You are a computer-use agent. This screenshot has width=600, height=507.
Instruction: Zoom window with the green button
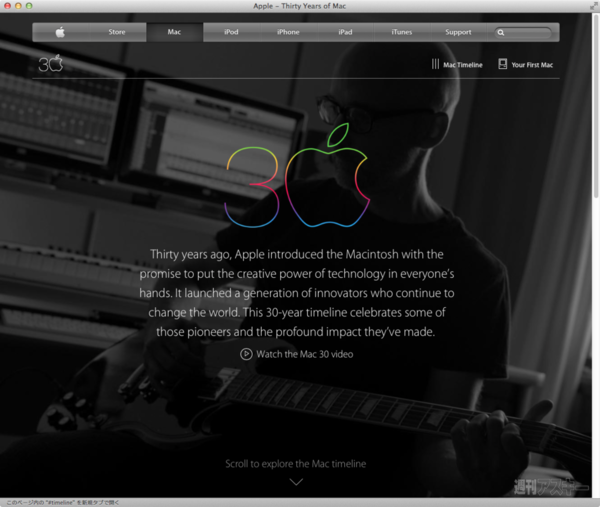(x=29, y=6)
